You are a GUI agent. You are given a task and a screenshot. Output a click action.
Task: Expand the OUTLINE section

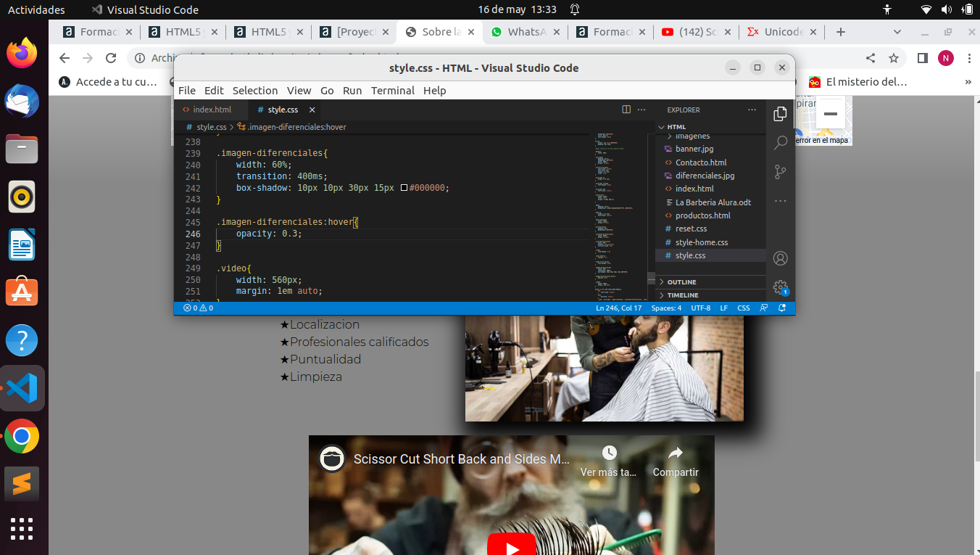tap(710, 281)
